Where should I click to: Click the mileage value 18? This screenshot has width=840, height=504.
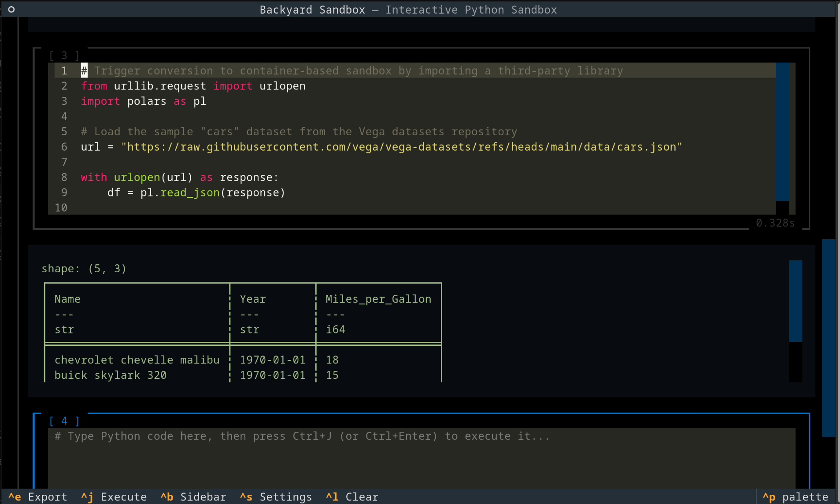click(332, 360)
